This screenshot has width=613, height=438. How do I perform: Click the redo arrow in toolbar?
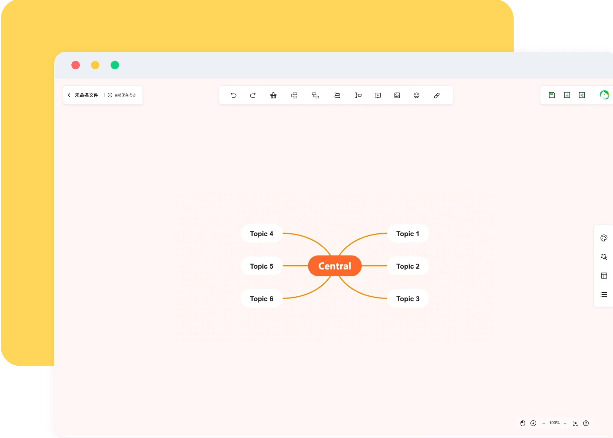253,95
